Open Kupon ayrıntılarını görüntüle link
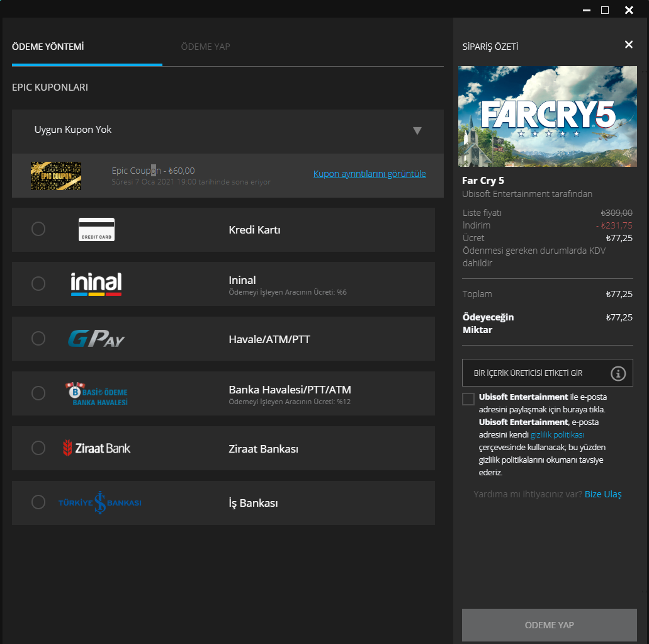Image resolution: width=649 pixels, height=644 pixels. 370,174
